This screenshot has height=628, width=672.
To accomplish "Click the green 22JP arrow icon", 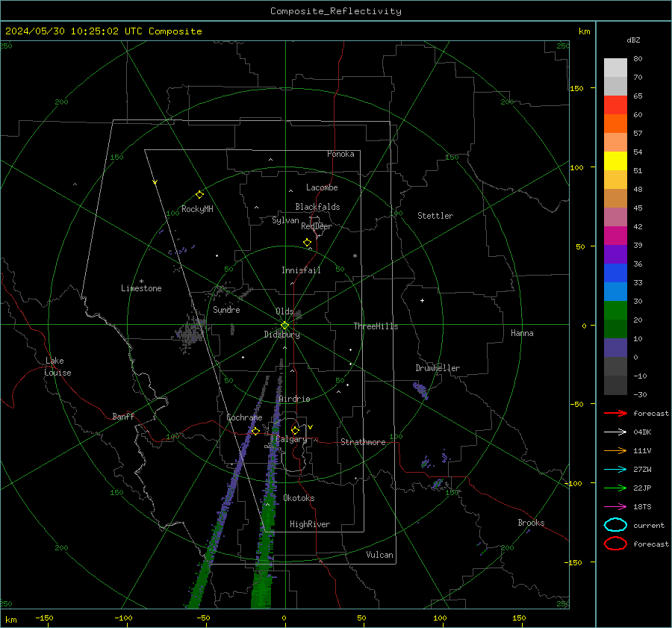I will point(615,488).
